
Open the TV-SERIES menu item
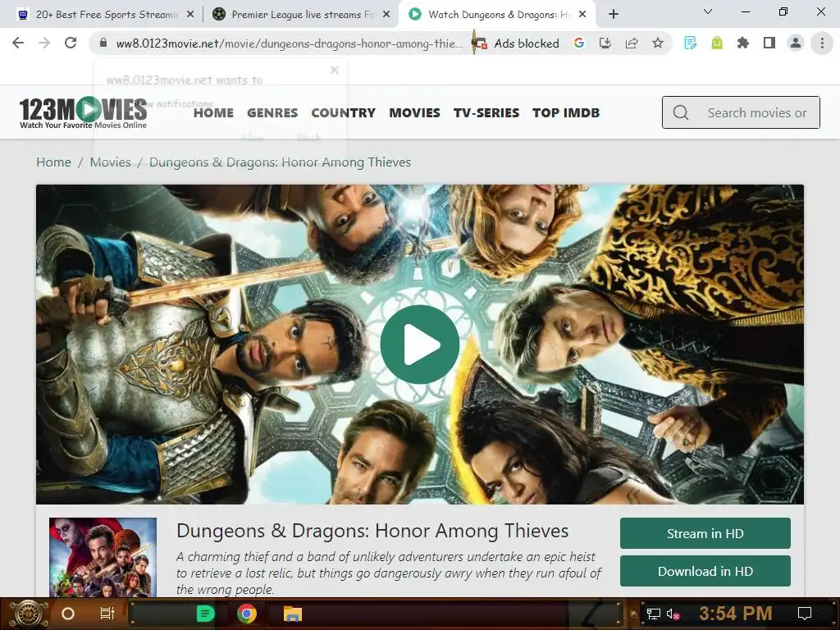tap(486, 113)
